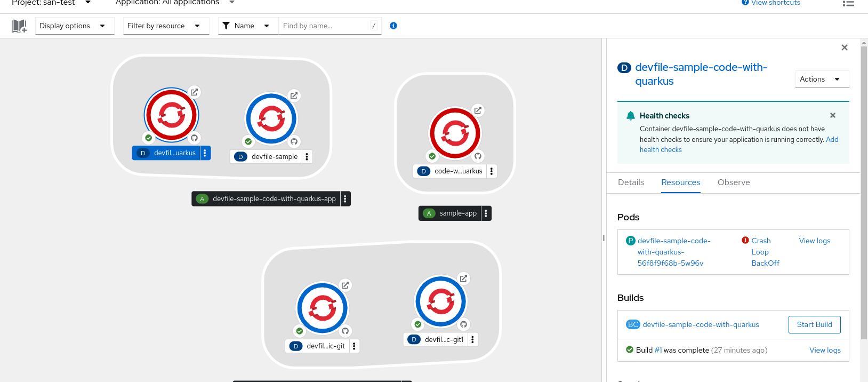Open the Application selector dropdown

point(175,3)
